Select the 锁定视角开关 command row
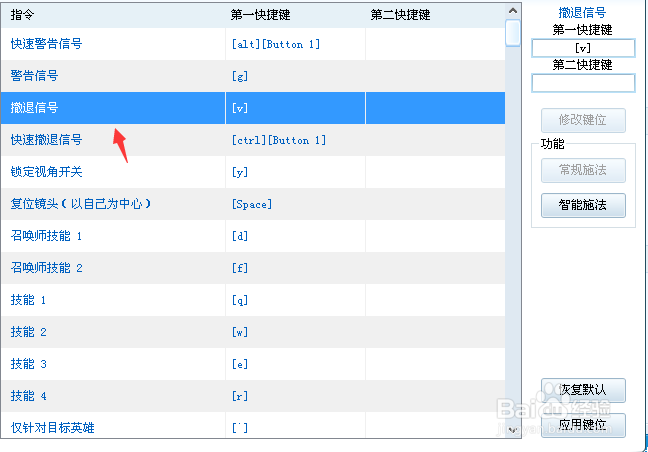The width and height of the screenshot is (648, 452). (253, 172)
